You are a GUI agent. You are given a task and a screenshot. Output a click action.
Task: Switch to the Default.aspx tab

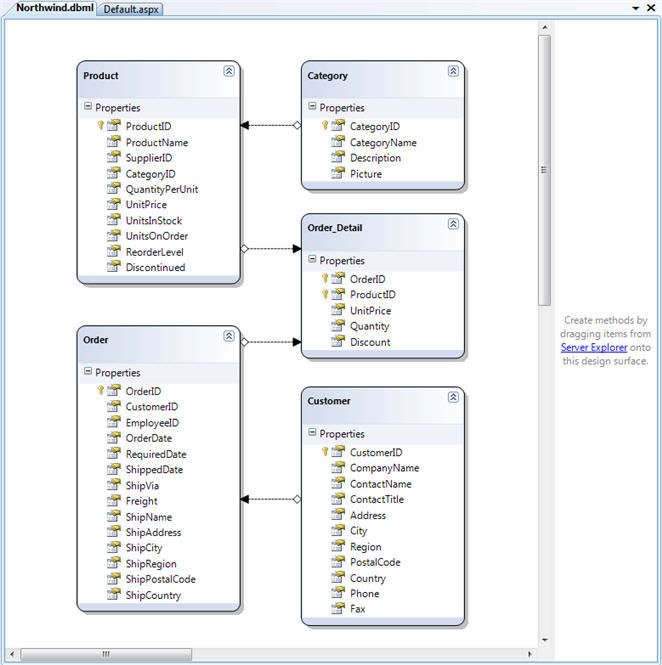[x=131, y=9]
